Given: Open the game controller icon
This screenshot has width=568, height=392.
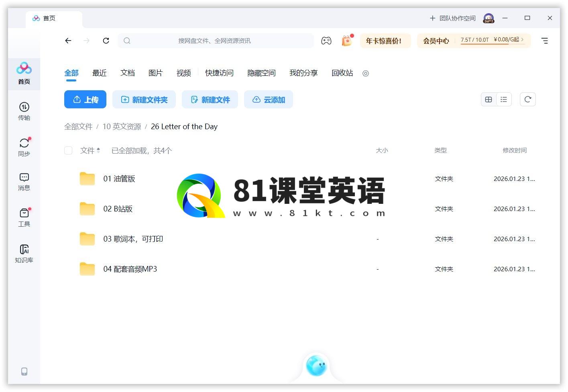Looking at the screenshot, I should pos(326,41).
